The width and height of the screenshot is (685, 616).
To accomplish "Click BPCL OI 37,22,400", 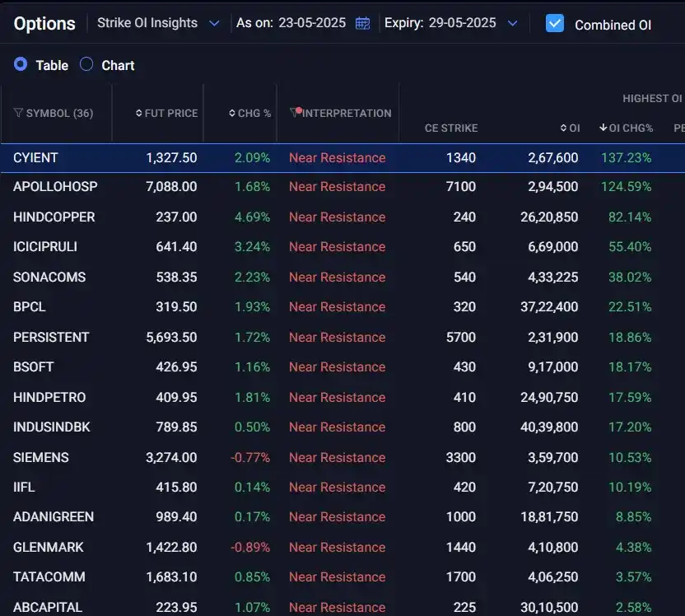I will pyautogui.click(x=549, y=307).
